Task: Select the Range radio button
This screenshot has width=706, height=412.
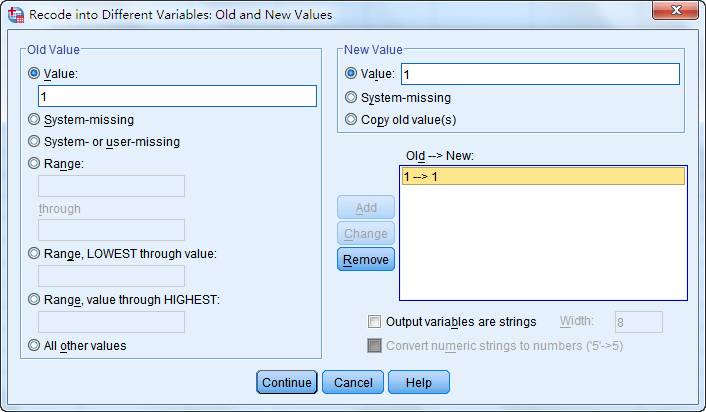Action: coord(34,163)
